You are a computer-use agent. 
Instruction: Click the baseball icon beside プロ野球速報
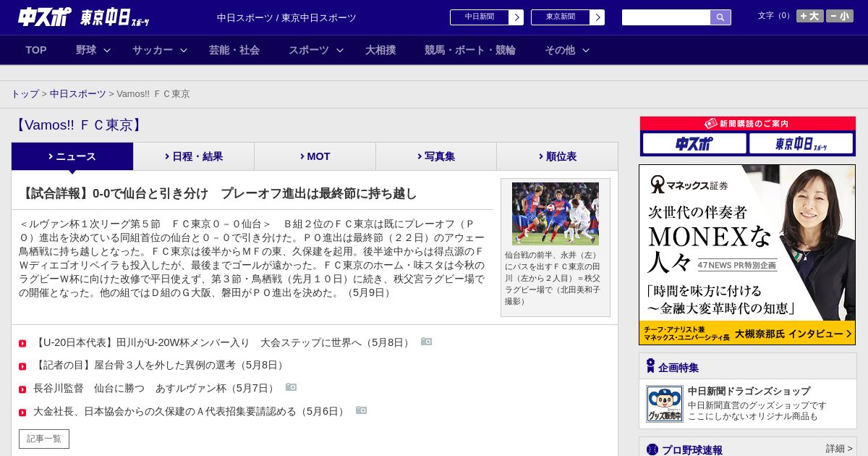pyautogui.click(x=652, y=450)
